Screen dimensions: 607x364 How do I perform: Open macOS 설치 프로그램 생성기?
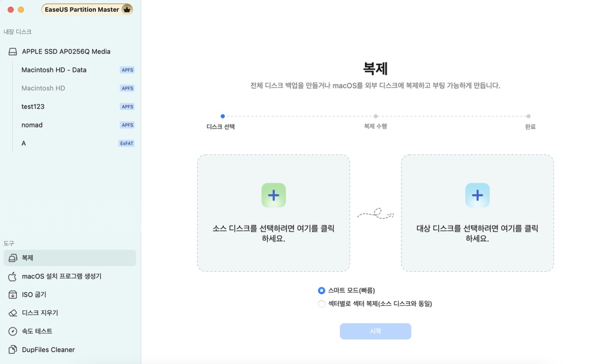click(70, 276)
